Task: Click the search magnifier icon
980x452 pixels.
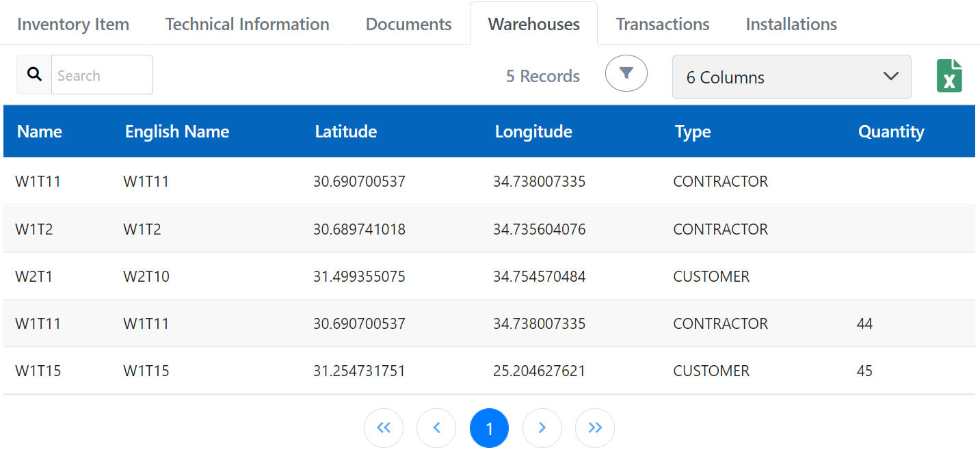Action: [34, 74]
